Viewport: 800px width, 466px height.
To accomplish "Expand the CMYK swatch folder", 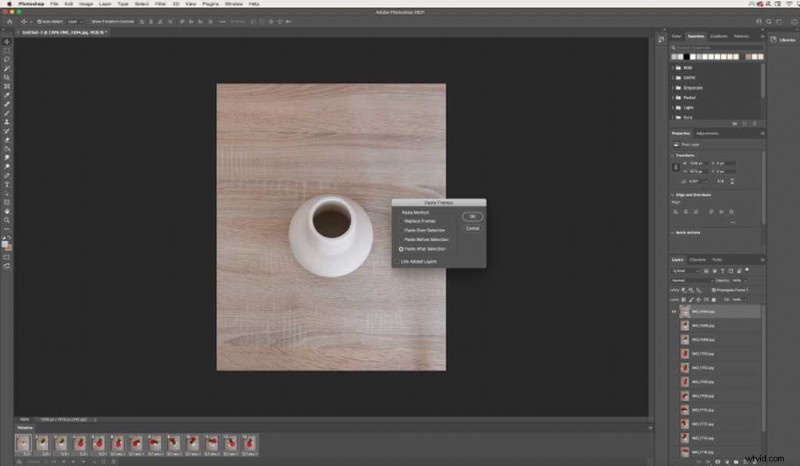I will click(673, 78).
